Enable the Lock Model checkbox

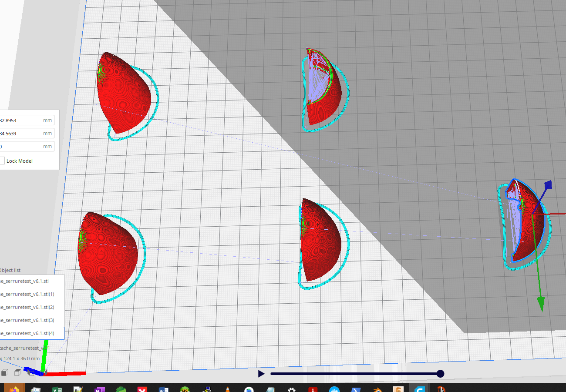tap(2, 161)
